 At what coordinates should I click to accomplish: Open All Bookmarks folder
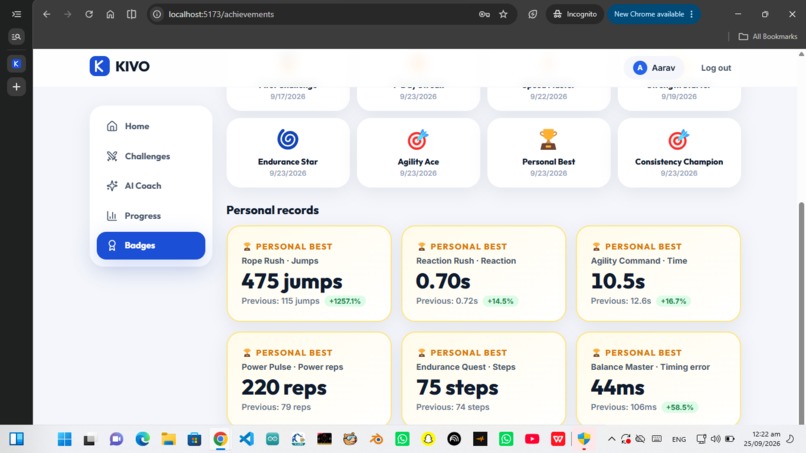pos(767,37)
